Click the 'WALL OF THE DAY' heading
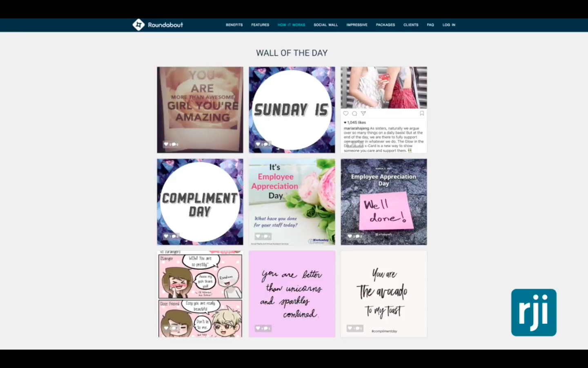Screen dimensions: 588x368 (x=292, y=53)
